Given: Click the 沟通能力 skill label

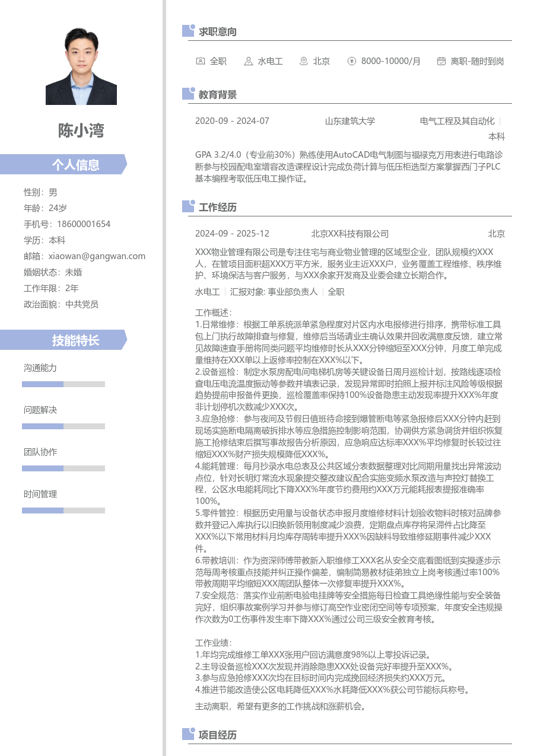Looking at the screenshot, I should [40, 368].
